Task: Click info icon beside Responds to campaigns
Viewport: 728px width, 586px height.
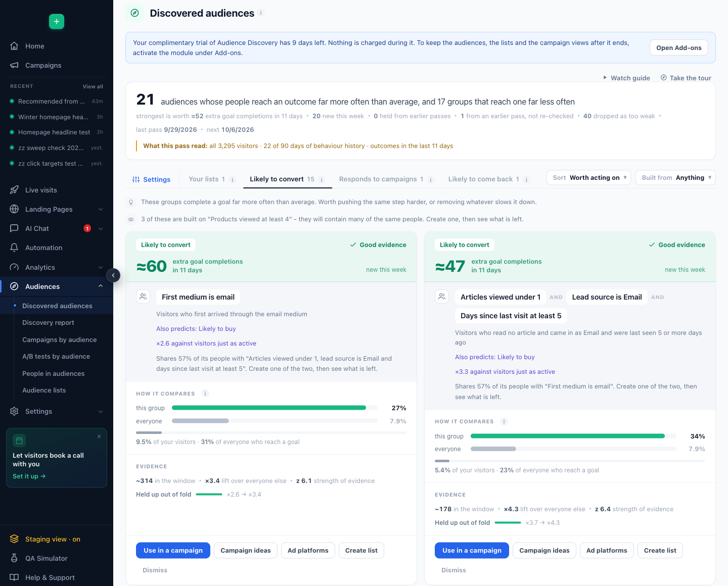Action: click(x=431, y=179)
